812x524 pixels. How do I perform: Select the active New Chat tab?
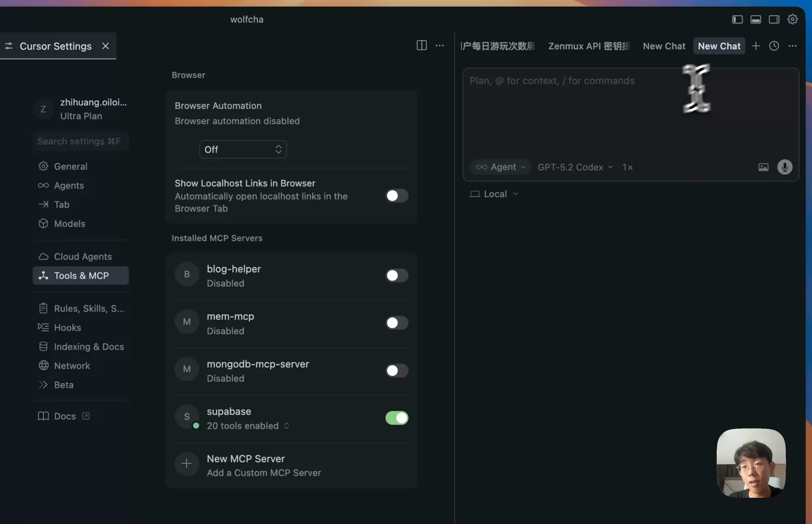719,46
